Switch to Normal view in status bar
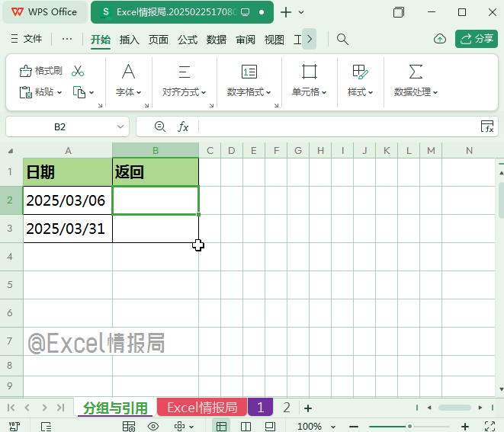 pos(221,427)
